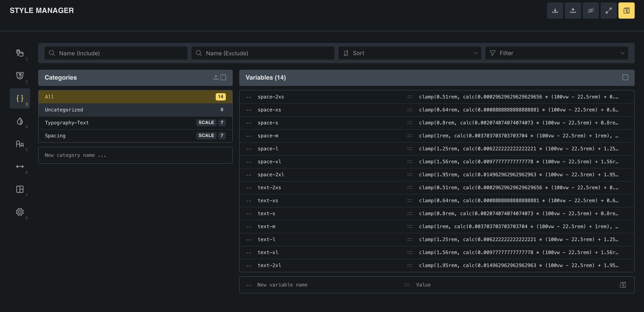
Task: Toggle the crossed-out eye visibility button
Action: tap(590, 11)
